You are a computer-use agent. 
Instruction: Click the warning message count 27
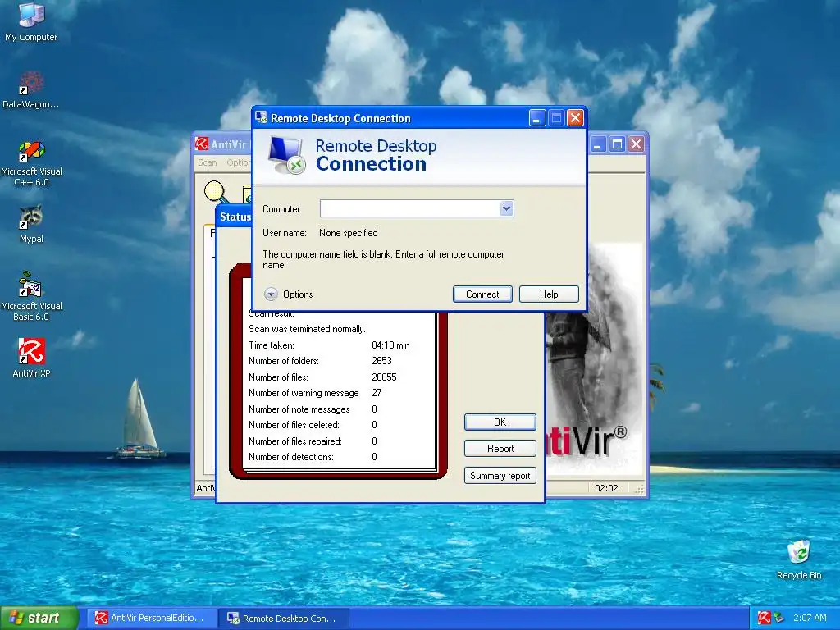coord(377,393)
